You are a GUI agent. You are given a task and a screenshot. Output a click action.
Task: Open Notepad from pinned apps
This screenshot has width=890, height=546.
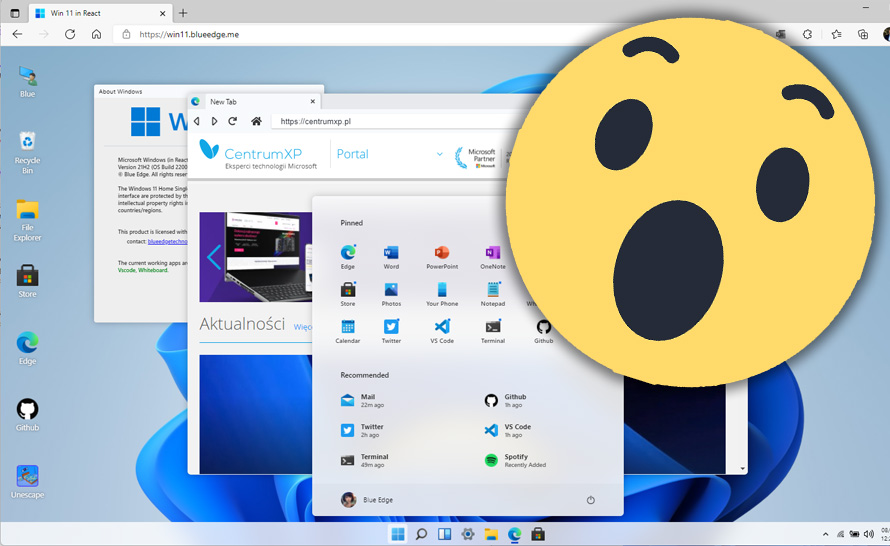[493, 294]
